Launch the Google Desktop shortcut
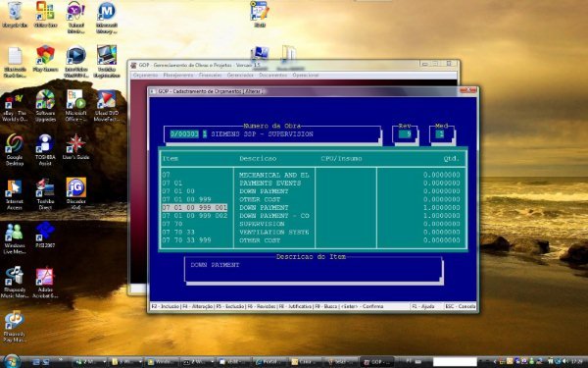Viewport: 588px width, 368px height. (15, 149)
